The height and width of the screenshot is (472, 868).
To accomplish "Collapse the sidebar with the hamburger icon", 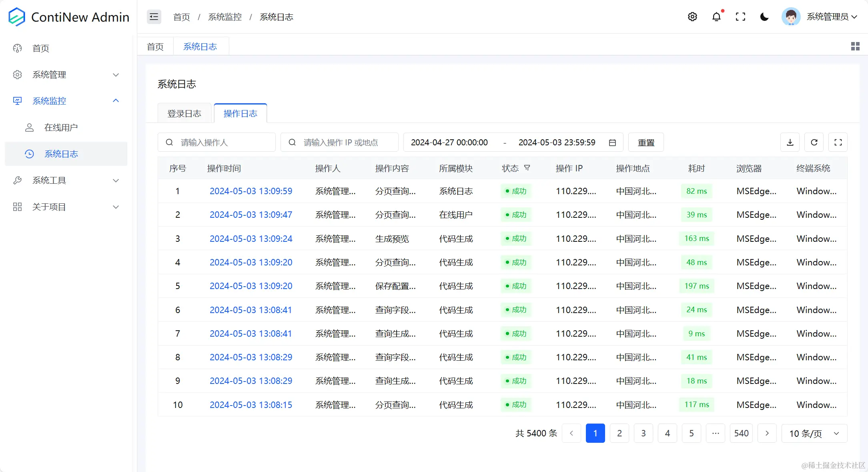I will [154, 16].
